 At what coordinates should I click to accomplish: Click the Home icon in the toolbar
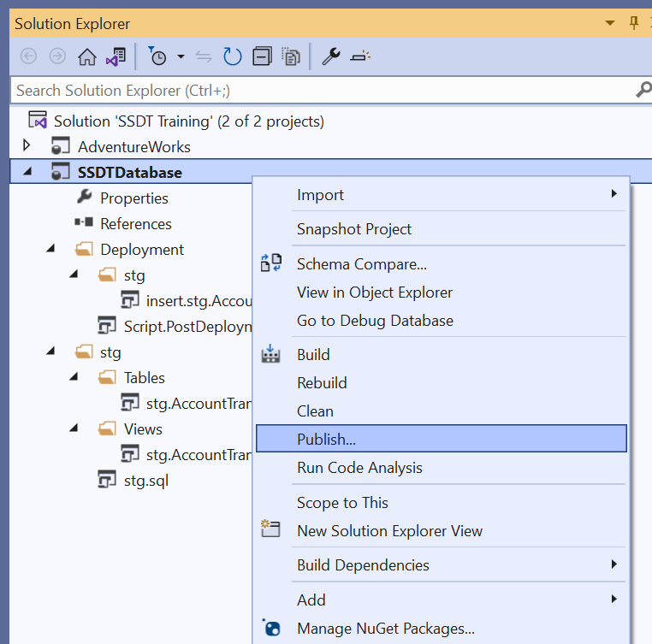click(86, 57)
